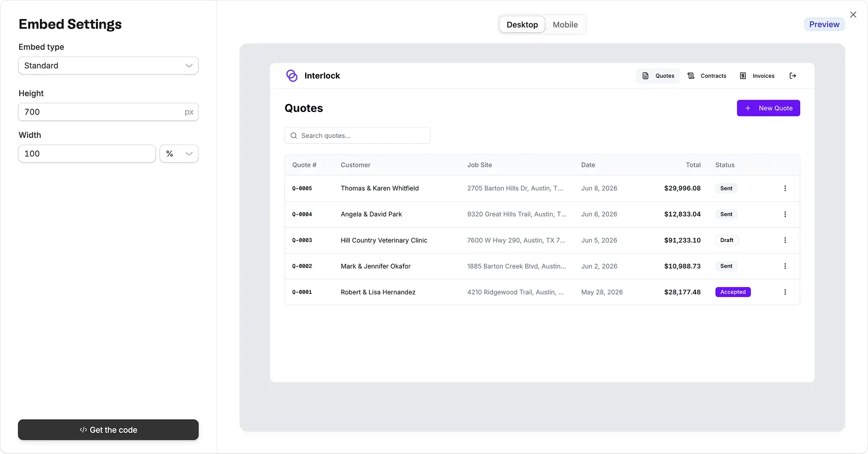
Task: Click job site 1885 Barton Creek Blvd
Action: 517,266
